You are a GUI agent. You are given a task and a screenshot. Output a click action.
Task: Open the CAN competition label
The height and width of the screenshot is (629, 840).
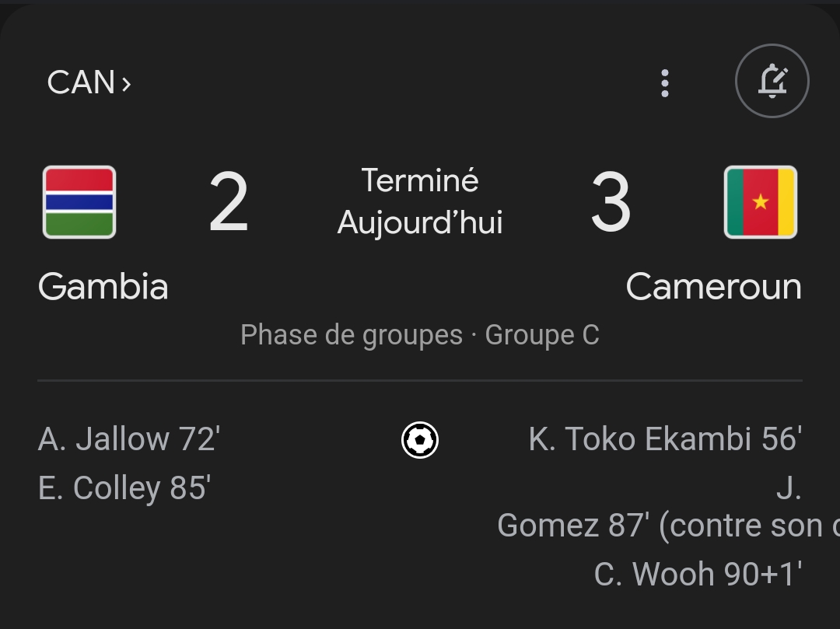[81, 83]
